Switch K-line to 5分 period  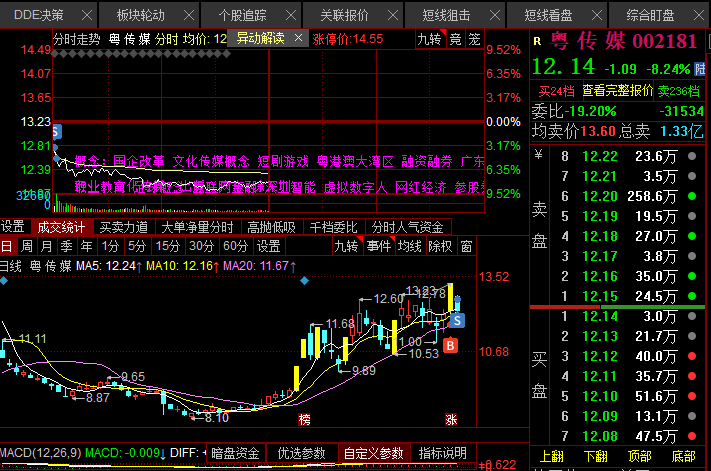coord(137,246)
